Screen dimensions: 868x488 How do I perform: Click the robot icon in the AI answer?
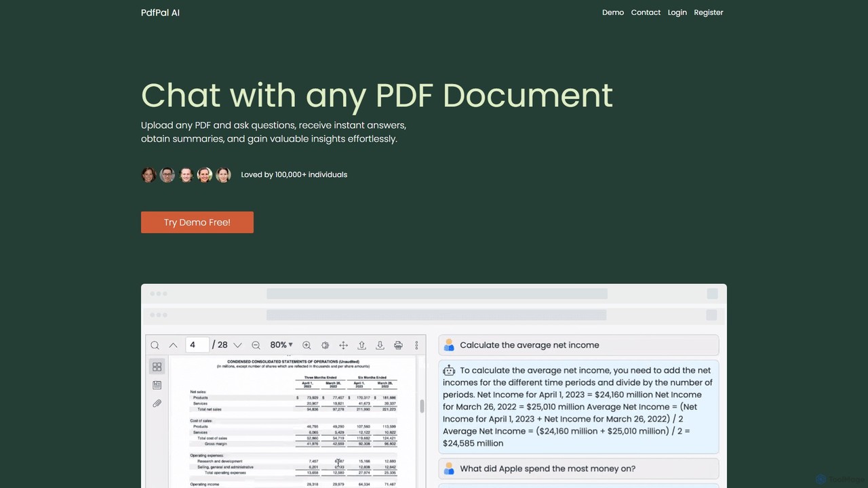click(x=449, y=370)
